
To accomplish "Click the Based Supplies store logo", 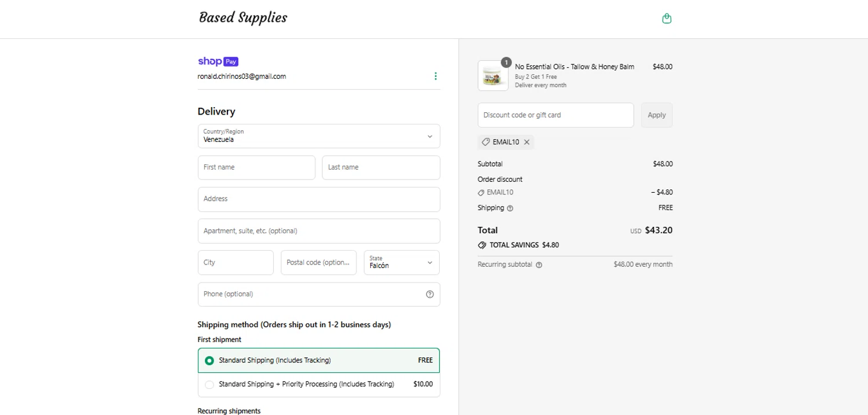I will 243,18.
